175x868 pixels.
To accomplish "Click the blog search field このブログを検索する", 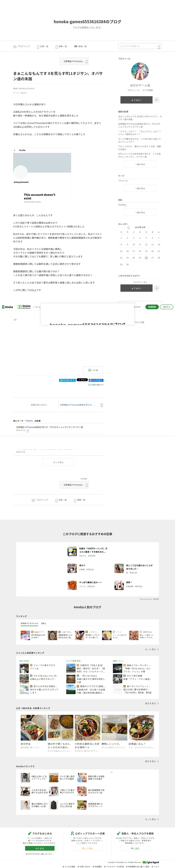I will click(x=138, y=46).
